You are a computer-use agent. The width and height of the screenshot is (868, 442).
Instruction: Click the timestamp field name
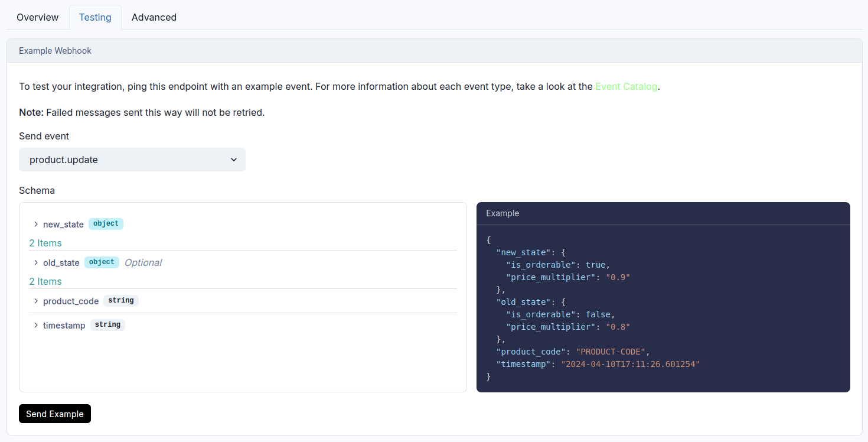tap(64, 326)
